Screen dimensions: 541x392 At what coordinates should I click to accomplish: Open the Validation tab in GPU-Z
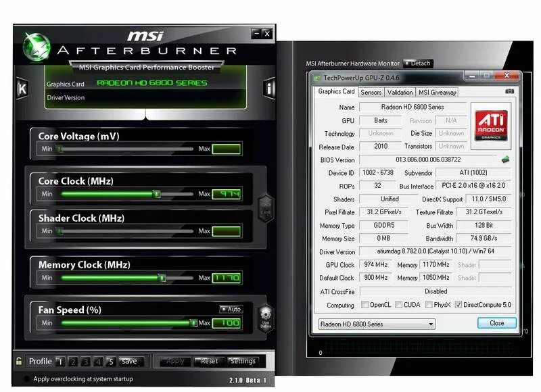point(400,93)
